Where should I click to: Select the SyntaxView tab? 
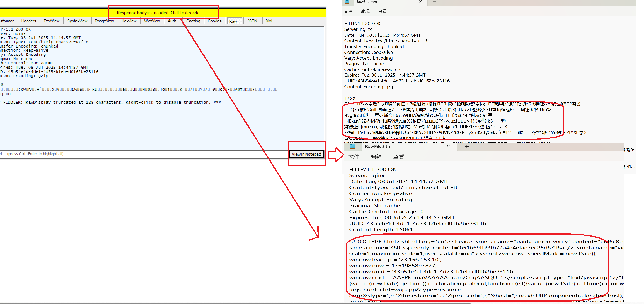[x=77, y=21]
